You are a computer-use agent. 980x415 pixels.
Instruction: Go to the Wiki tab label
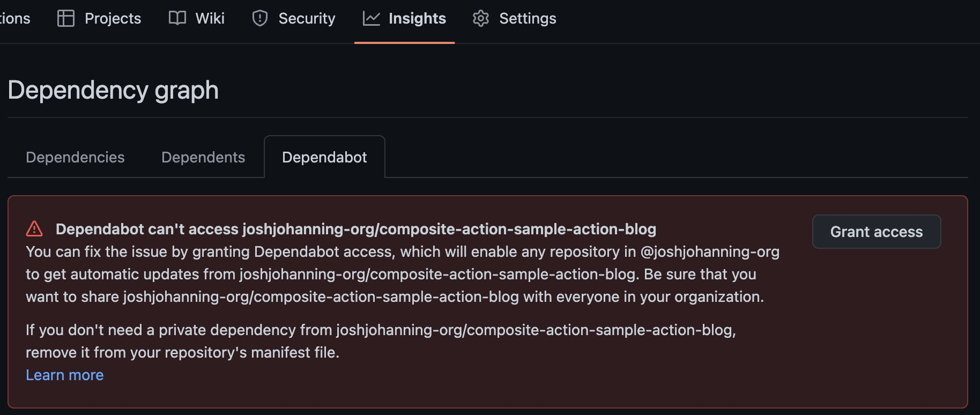point(210,18)
